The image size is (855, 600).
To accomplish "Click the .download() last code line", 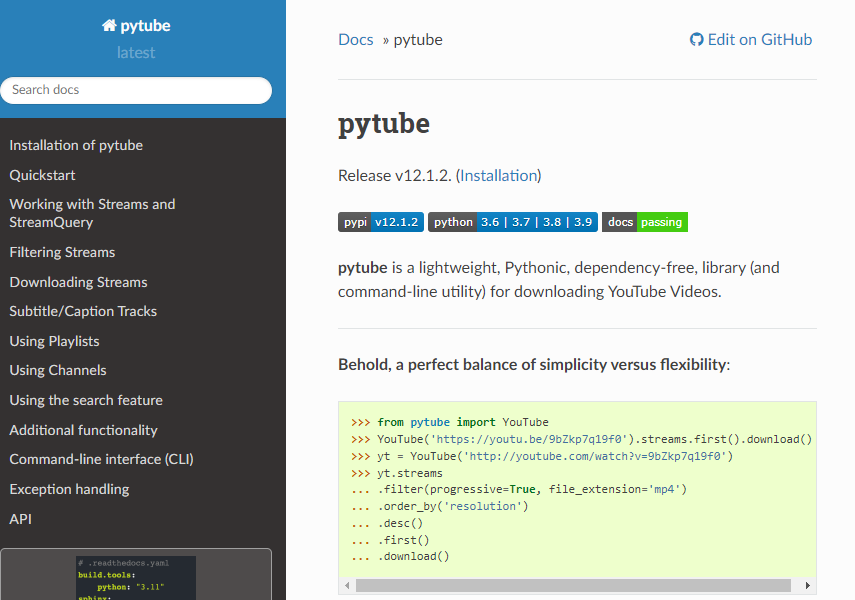I will (x=400, y=556).
